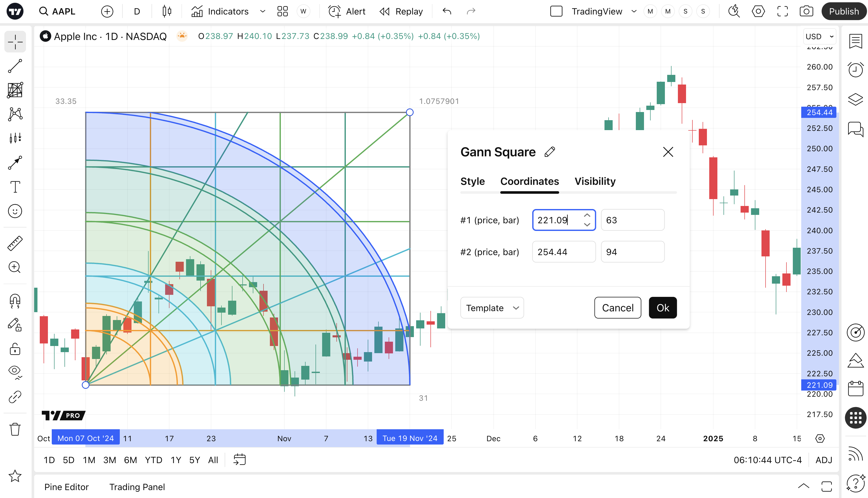The height and width of the screenshot is (498, 868).
Task: Click the ruler measure tool
Action: click(x=15, y=243)
